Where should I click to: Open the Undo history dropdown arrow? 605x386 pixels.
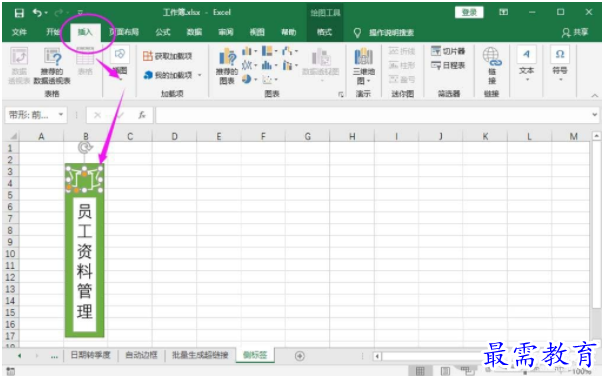tap(46, 13)
